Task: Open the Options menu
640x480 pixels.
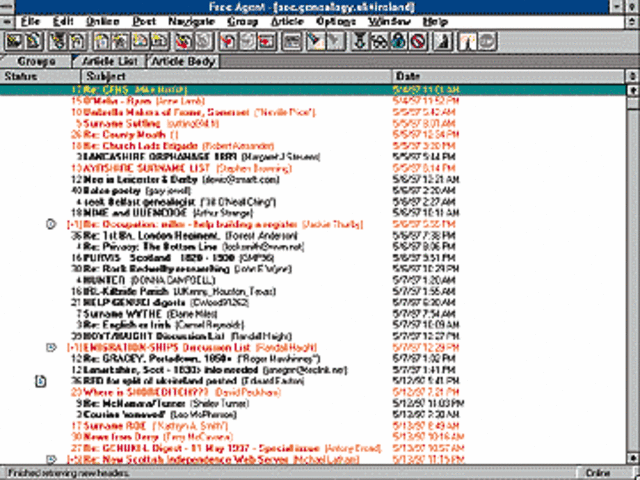Action: 336,21
